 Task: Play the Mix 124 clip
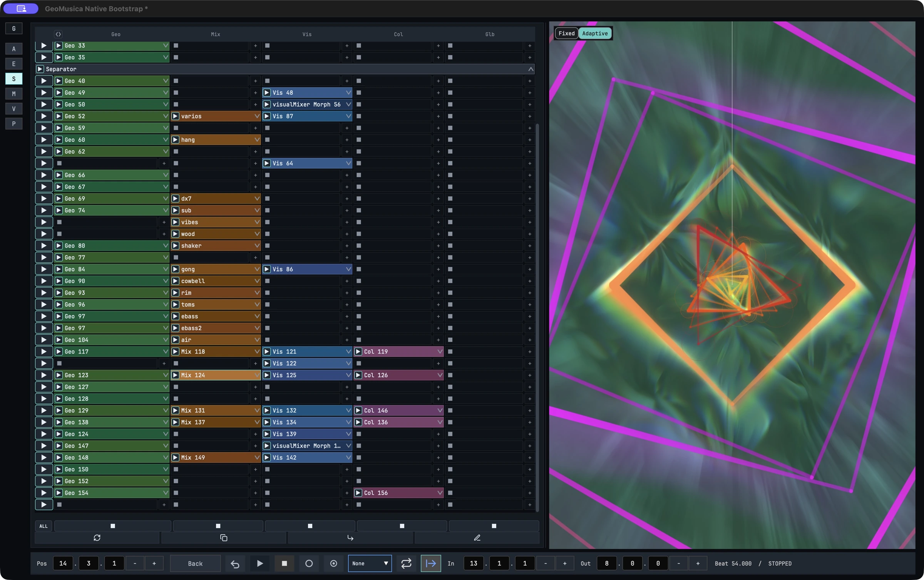pos(175,375)
